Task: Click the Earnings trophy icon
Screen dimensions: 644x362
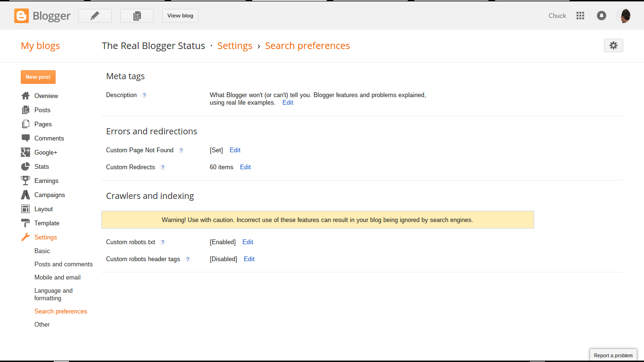Action: 25,181
